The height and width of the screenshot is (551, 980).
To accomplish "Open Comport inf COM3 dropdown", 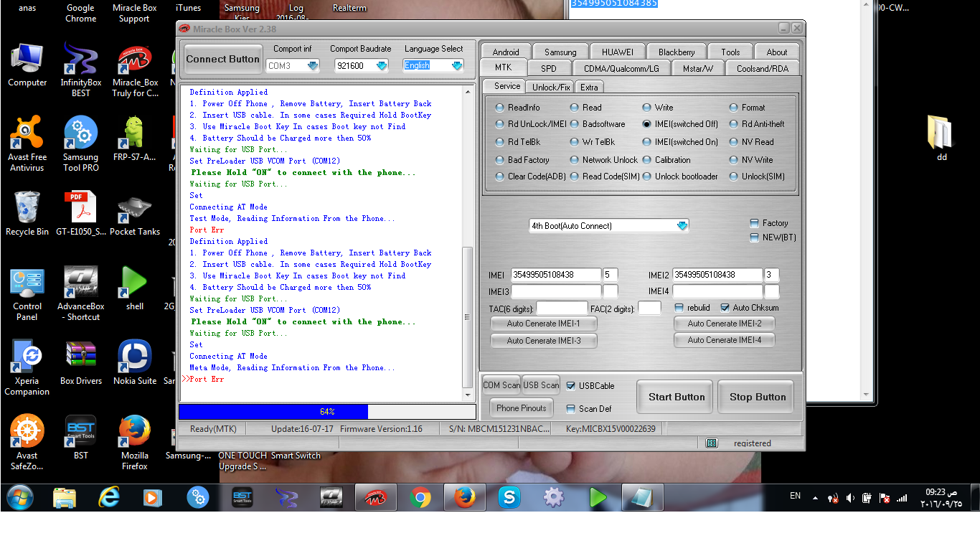I will (x=293, y=65).
